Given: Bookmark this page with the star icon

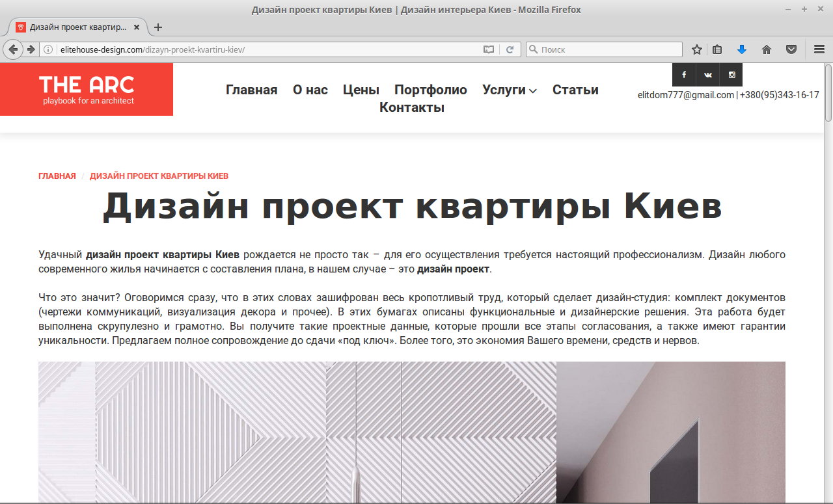Looking at the screenshot, I should 697,49.
